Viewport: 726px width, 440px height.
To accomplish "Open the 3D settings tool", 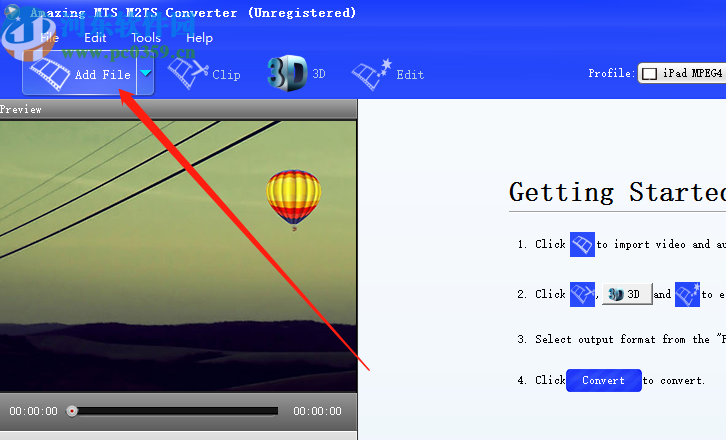I will pyautogui.click(x=297, y=73).
